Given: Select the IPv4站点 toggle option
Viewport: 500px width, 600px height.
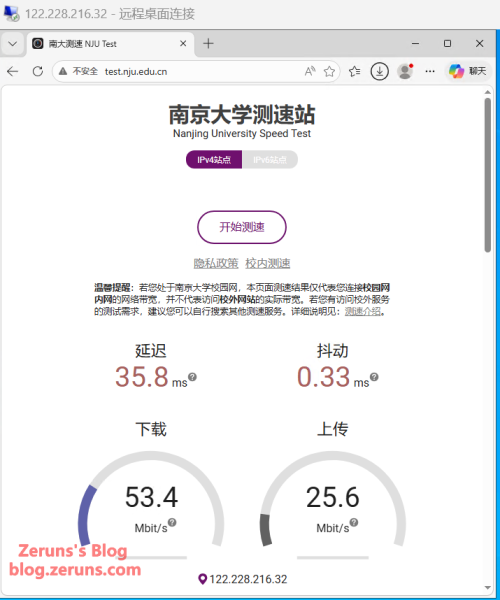Looking at the screenshot, I should [x=214, y=160].
